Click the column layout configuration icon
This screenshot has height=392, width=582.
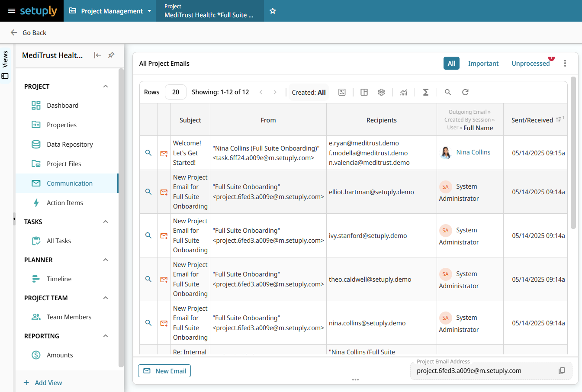[x=364, y=92]
